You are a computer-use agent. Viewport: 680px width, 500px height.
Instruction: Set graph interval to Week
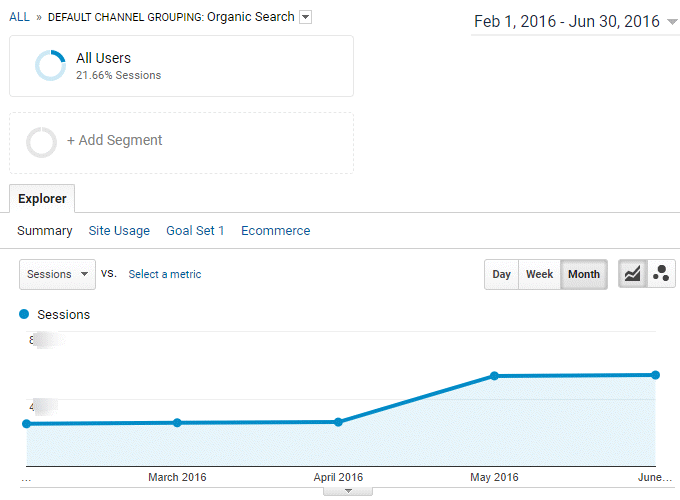[539, 274]
